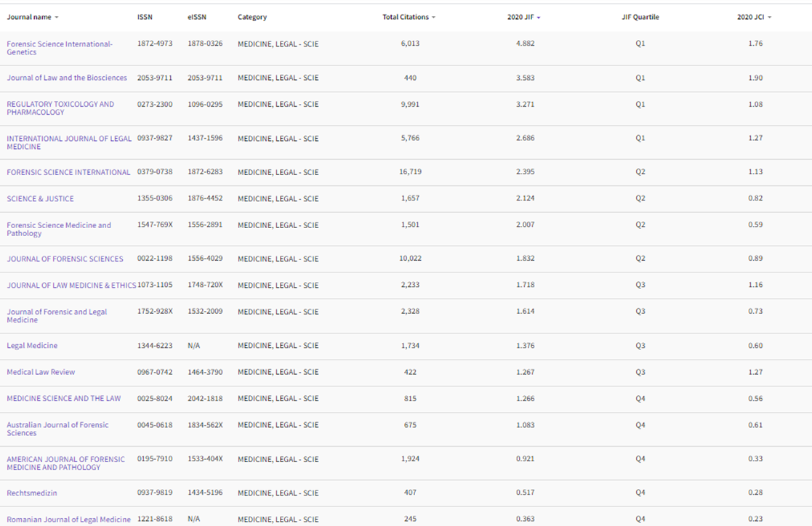Open Forensic Science Medicine and Pathology
This screenshot has width=812, height=526.
[59, 230]
